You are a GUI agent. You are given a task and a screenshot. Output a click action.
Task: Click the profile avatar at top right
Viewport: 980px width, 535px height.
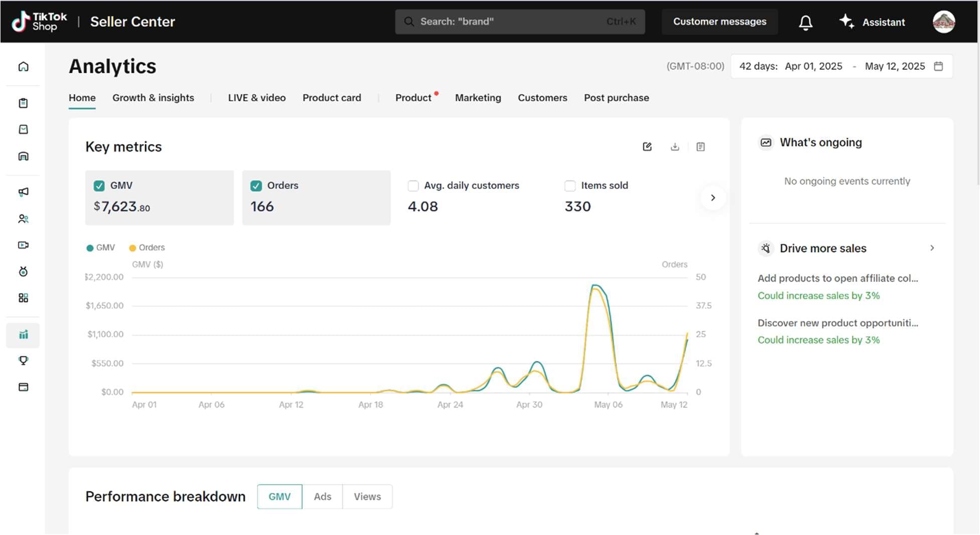click(x=943, y=22)
